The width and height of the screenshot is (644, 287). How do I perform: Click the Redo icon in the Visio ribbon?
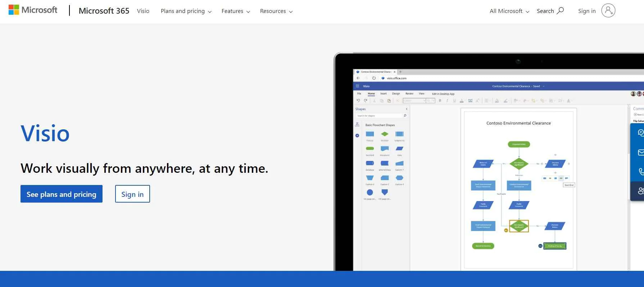point(366,101)
